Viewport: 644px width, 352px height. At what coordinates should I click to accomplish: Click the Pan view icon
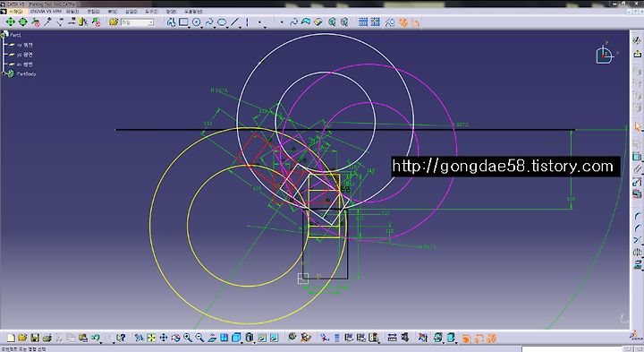click(164, 338)
